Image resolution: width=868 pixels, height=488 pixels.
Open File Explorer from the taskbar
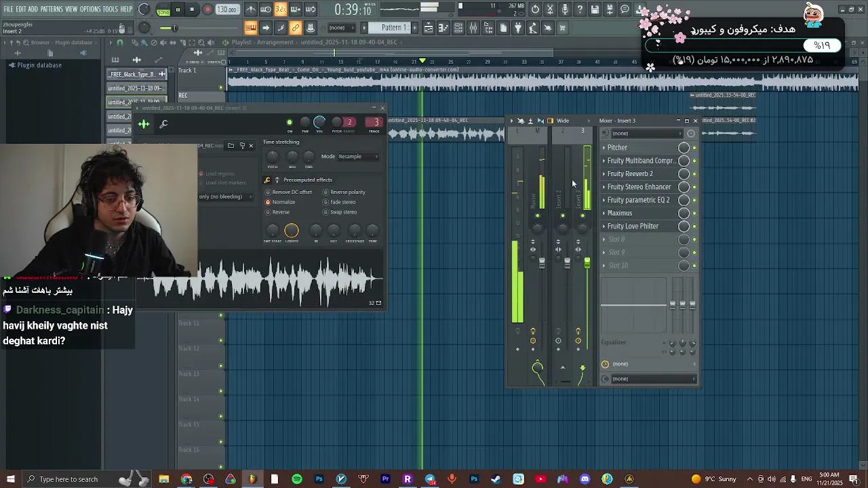pos(164,479)
